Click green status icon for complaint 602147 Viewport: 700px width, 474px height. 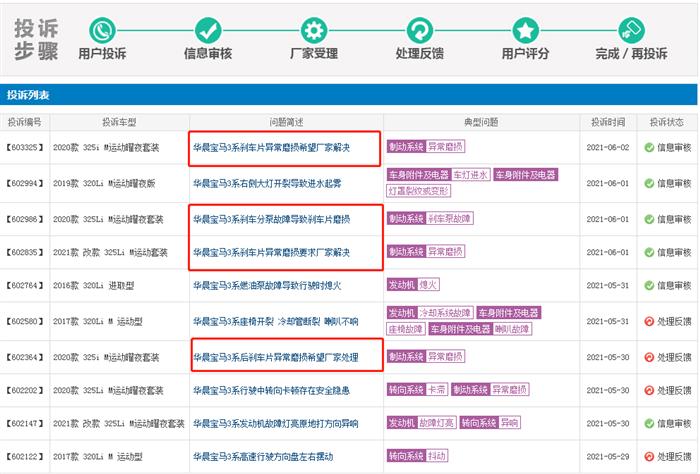click(x=649, y=423)
